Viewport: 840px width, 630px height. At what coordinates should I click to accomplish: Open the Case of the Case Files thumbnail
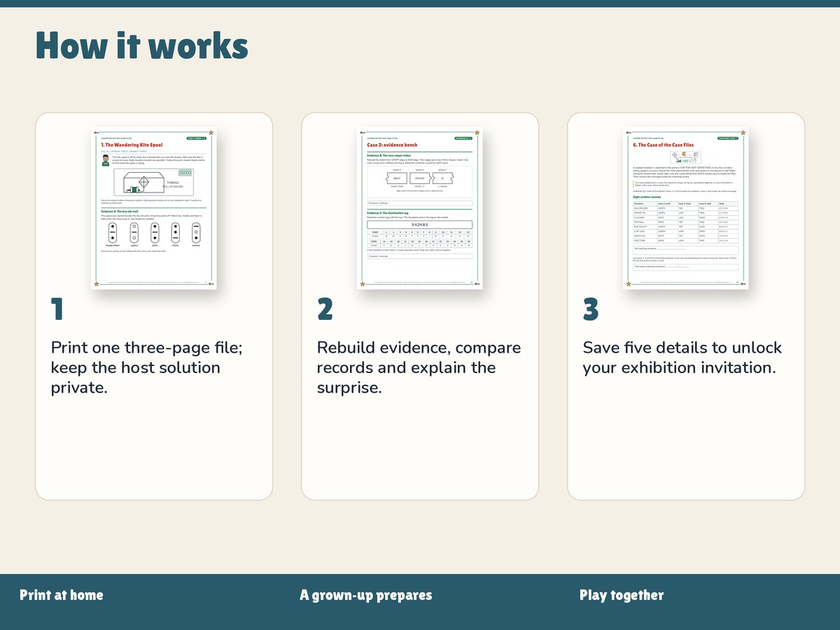686,208
